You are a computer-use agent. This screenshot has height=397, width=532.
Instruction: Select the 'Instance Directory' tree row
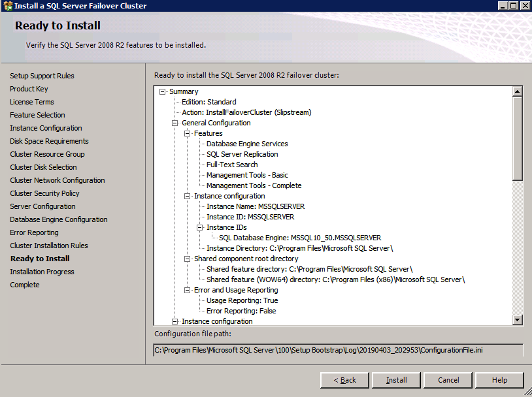[x=300, y=249]
